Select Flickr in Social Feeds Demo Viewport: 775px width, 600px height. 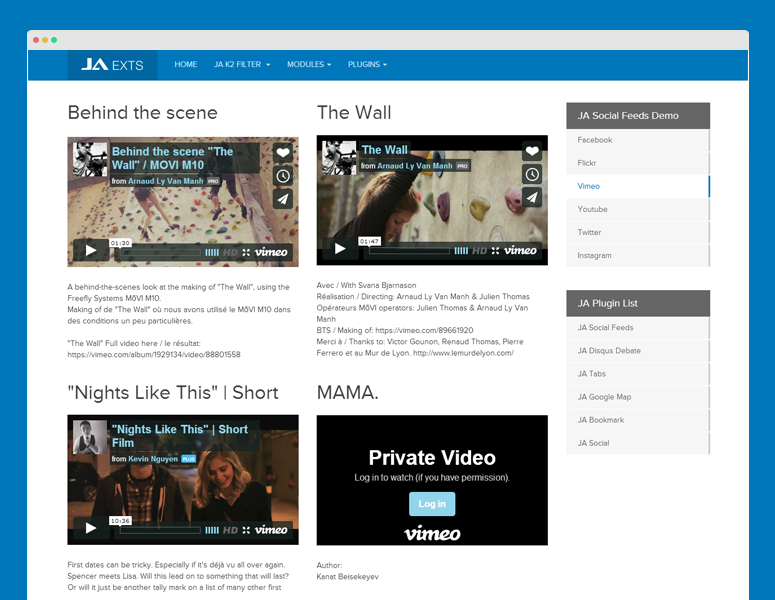(x=638, y=163)
